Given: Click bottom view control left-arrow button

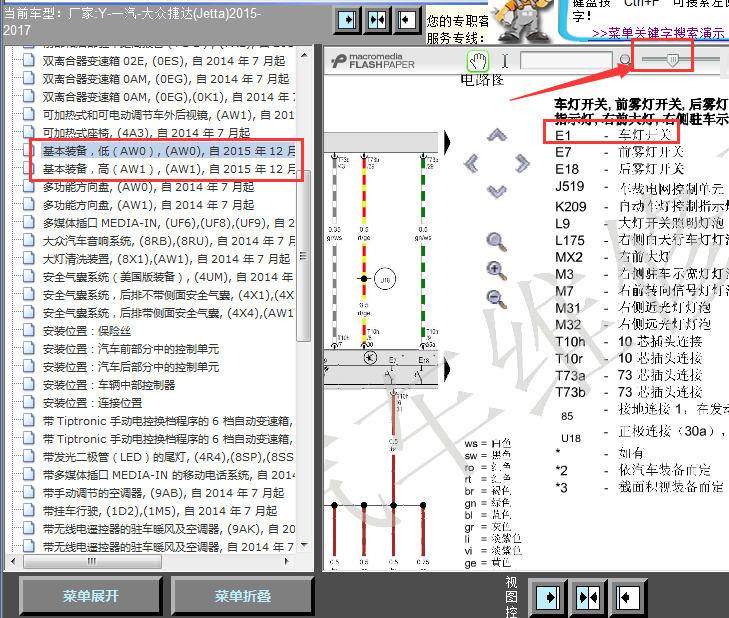Looking at the screenshot, I should pos(629,597).
